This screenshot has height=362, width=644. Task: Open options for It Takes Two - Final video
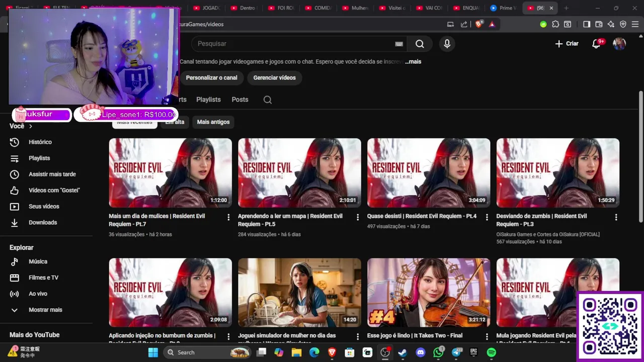[487, 336]
